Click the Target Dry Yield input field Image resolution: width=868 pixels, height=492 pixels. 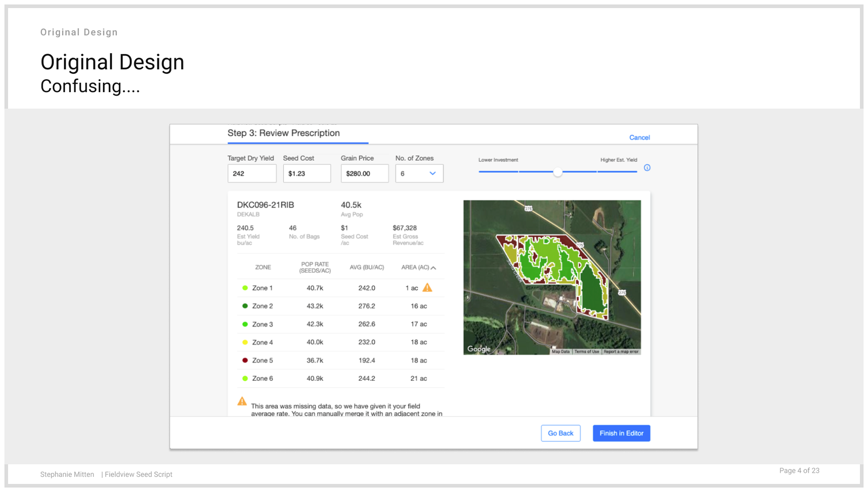click(x=252, y=173)
